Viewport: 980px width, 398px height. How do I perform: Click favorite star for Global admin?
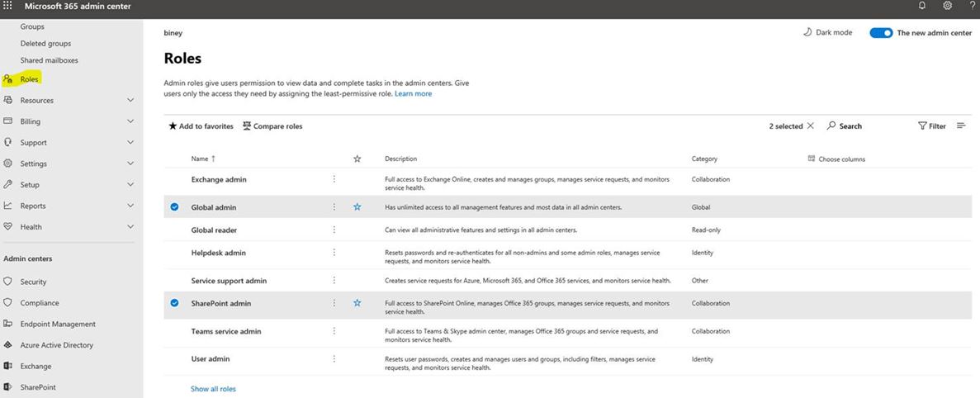click(357, 206)
